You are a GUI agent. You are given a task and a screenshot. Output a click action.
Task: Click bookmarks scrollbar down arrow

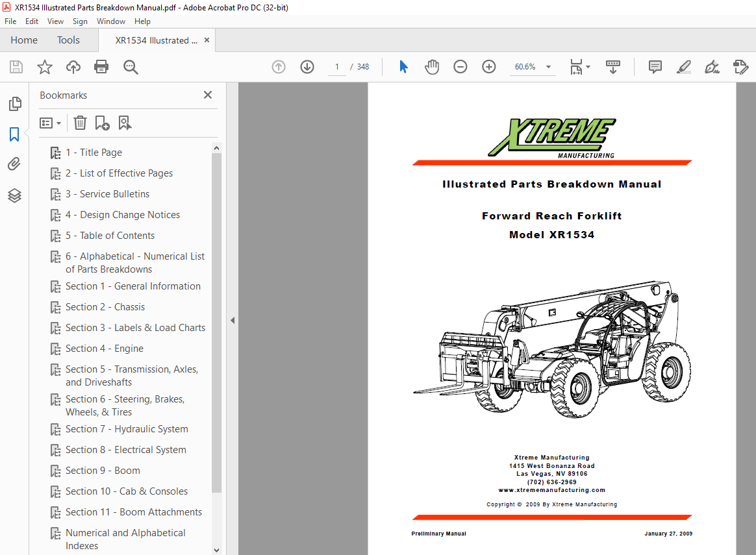(216, 550)
